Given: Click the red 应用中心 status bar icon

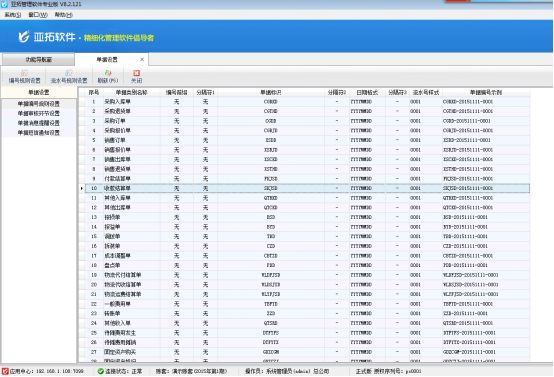Looking at the screenshot, I should (5, 371).
